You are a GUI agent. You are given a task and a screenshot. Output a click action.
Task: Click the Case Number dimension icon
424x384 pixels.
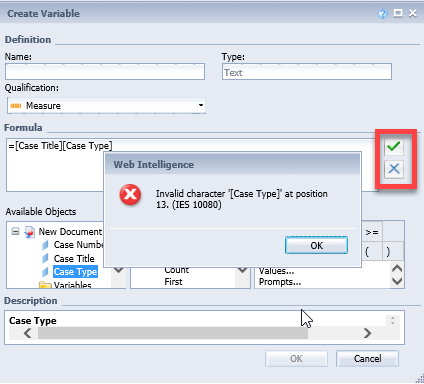click(45, 245)
